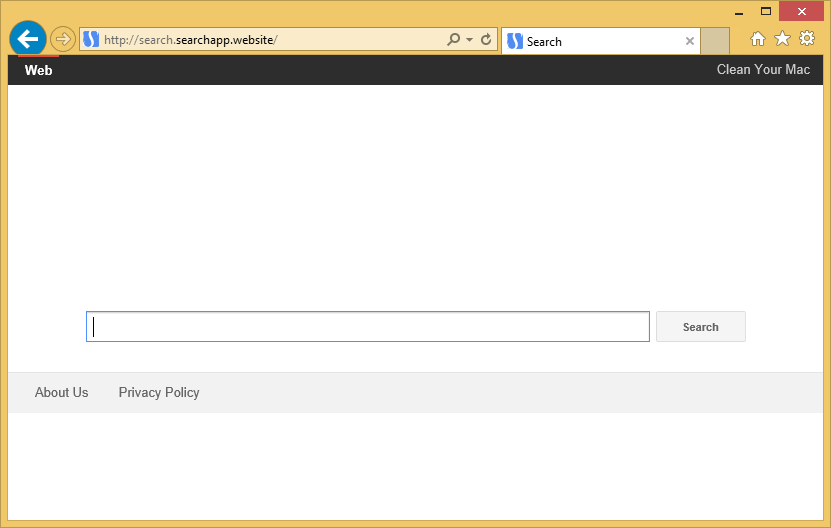This screenshot has width=831, height=528.
Task: Focus the main search text box
Action: (368, 327)
